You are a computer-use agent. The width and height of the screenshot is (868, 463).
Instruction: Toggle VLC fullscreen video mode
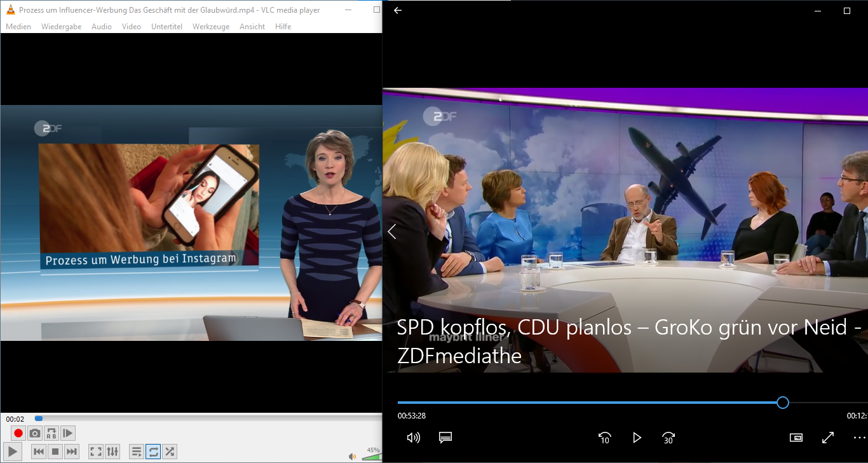tap(96, 452)
